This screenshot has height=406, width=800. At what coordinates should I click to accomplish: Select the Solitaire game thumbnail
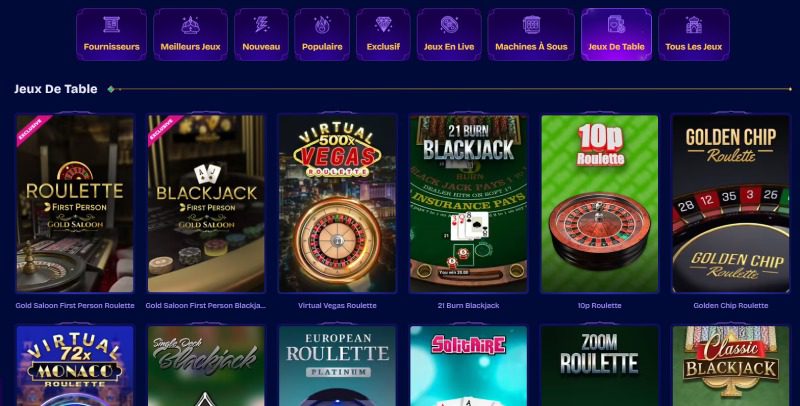[468, 366]
